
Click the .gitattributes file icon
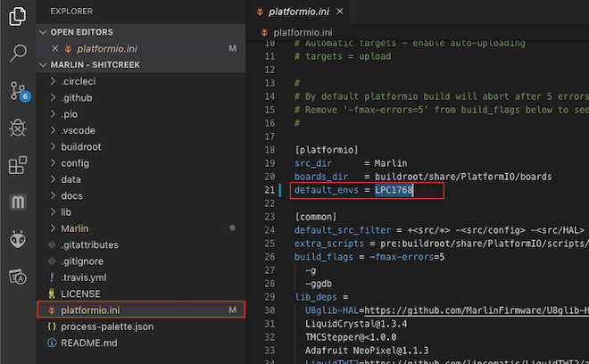pyautogui.click(x=52, y=245)
